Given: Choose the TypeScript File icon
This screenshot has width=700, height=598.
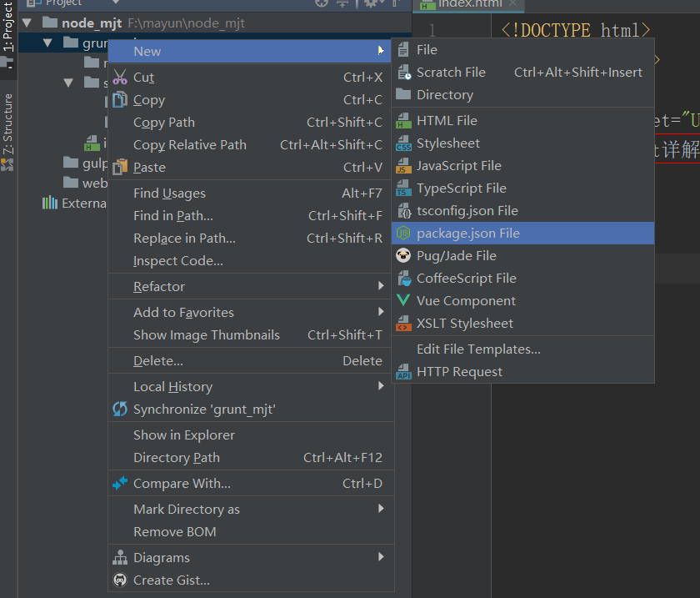Looking at the screenshot, I should pos(403,188).
